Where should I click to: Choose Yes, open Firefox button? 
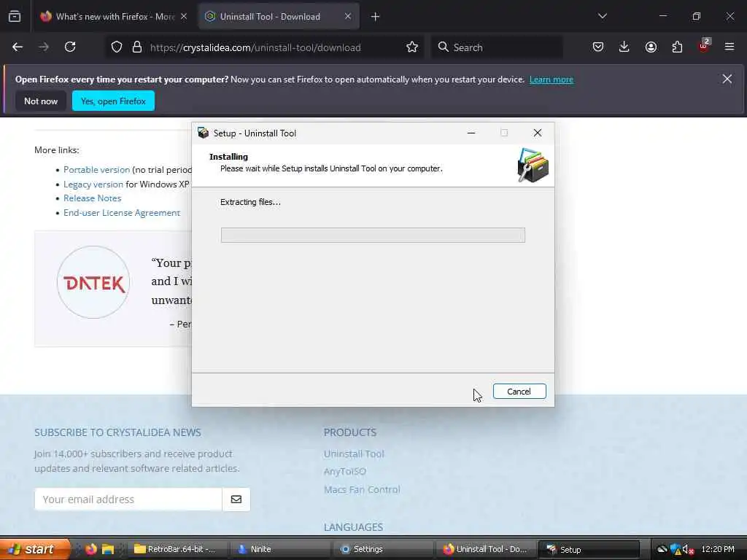point(113,101)
